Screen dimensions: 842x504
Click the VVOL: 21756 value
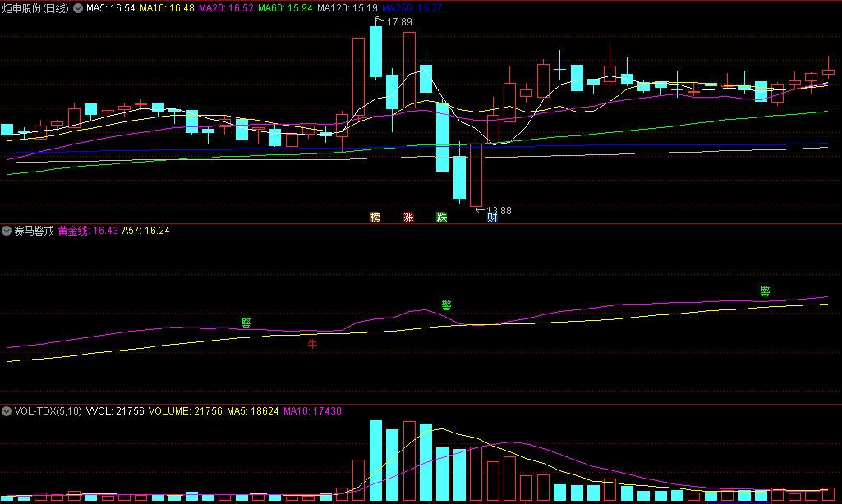pyautogui.click(x=115, y=411)
